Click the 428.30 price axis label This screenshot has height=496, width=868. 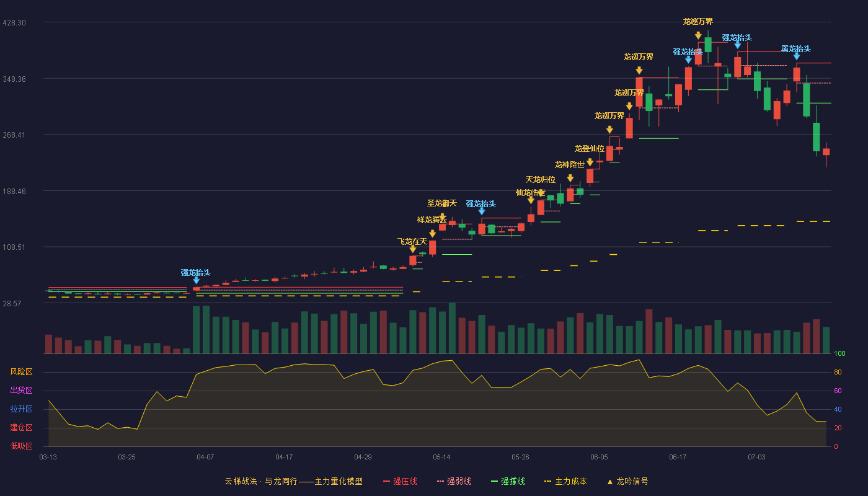click(14, 23)
